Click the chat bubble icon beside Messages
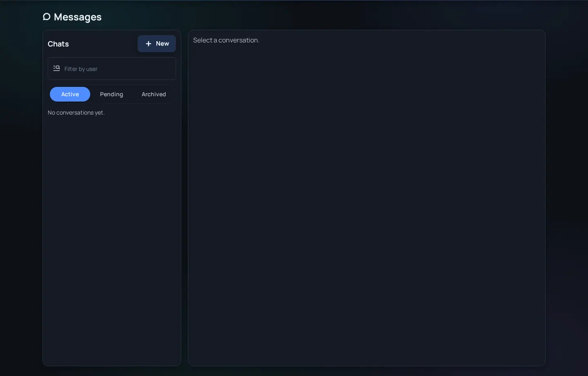 click(47, 17)
